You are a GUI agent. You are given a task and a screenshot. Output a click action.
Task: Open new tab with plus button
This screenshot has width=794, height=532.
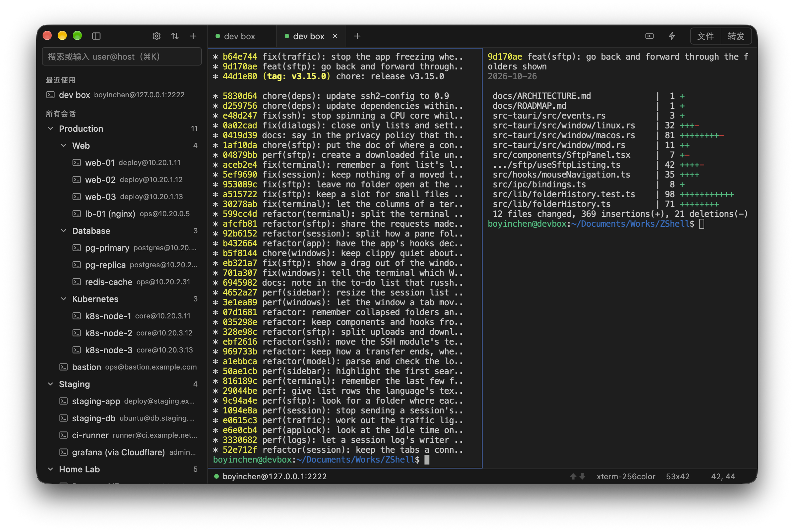(x=357, y=36)
